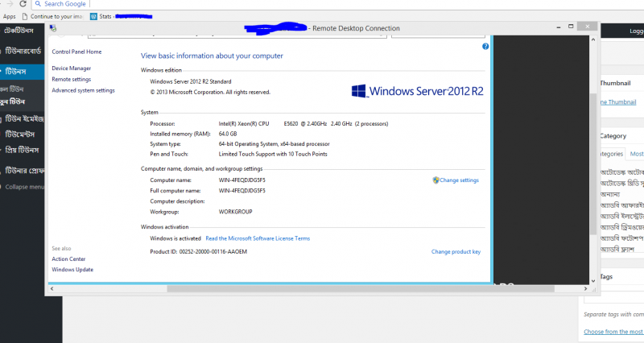Click the 64-bit Operating System text
Image resolution: width=644 pixels, height=343 pixels.
click(x=274, y=144)
